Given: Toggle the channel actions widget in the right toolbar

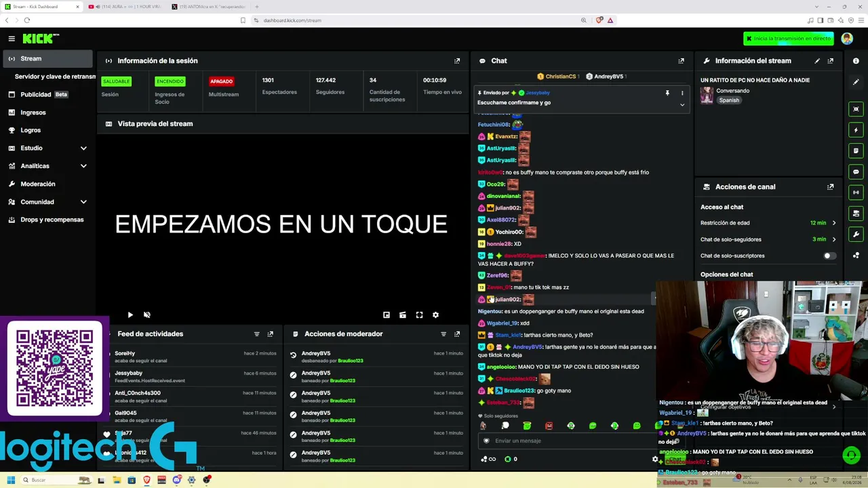Looking at the screenshot, I should pos(856,213).
